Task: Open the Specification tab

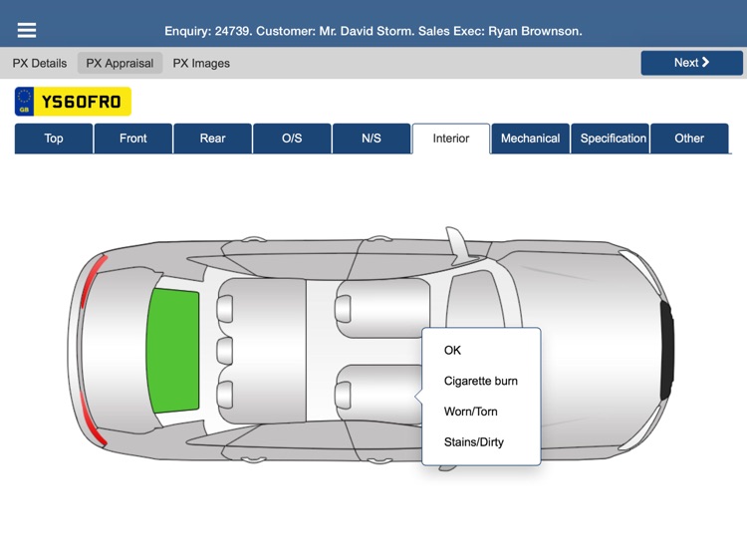Action: pos(610,139)
